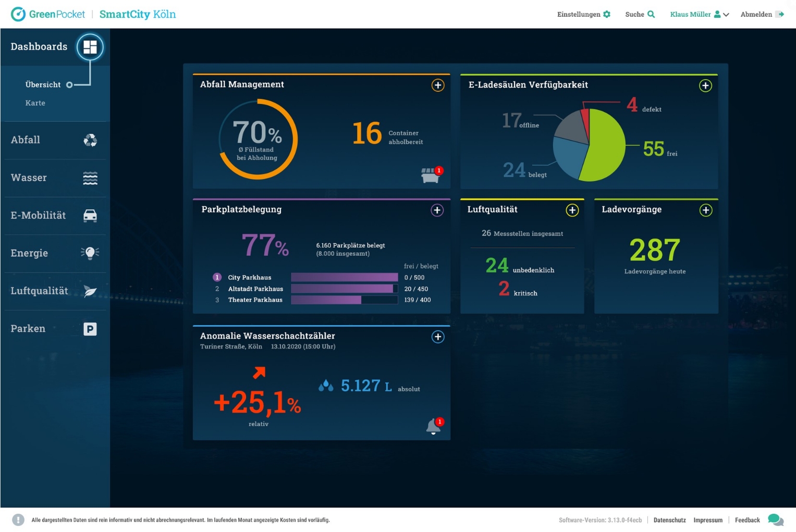The width and height of the screenshot is (796, 532).
Task: Open the Abfall recycling section
Action: [90, 140]
